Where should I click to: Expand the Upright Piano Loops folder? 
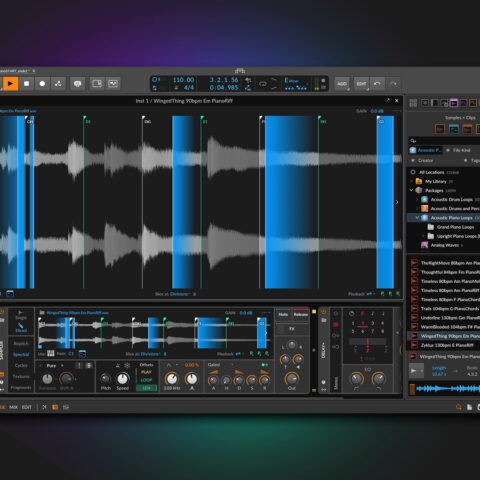[424, 236]
